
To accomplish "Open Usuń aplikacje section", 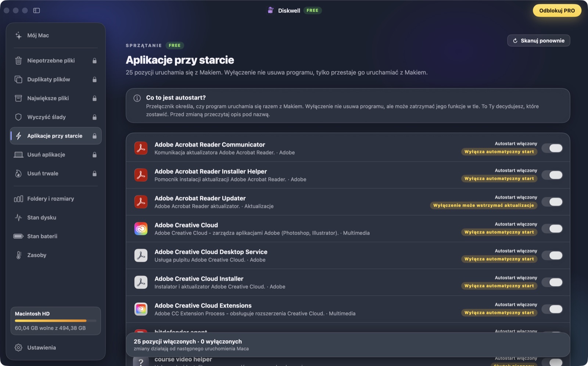I will click(56, 154).
